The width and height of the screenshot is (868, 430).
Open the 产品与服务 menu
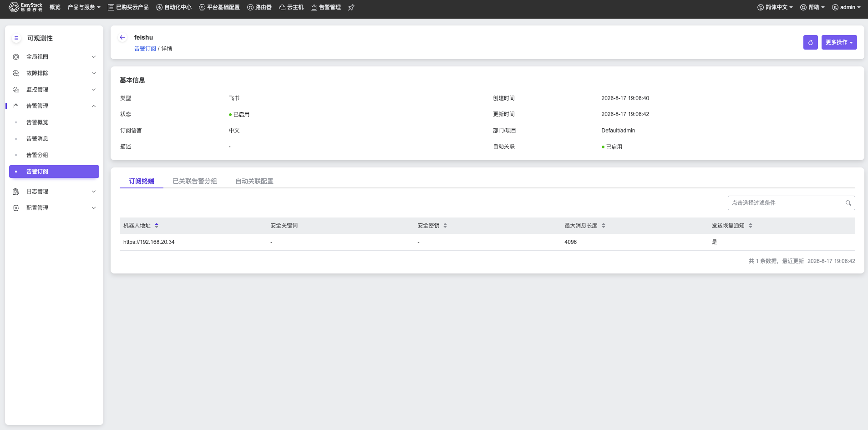(x=84, y=7)
